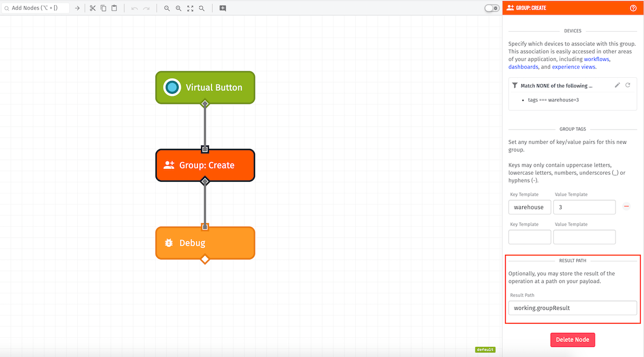Click the Value Template field containing 3
The width and height of the screenshot is (644, 357).
pos(584,207)
